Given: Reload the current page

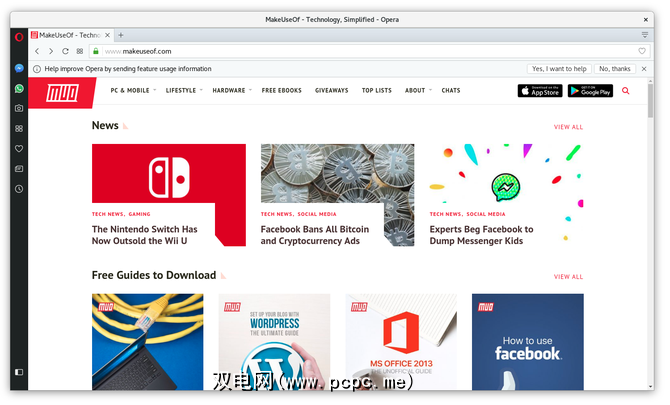Looking at the screenshot, I should click(x=65, y=51).
